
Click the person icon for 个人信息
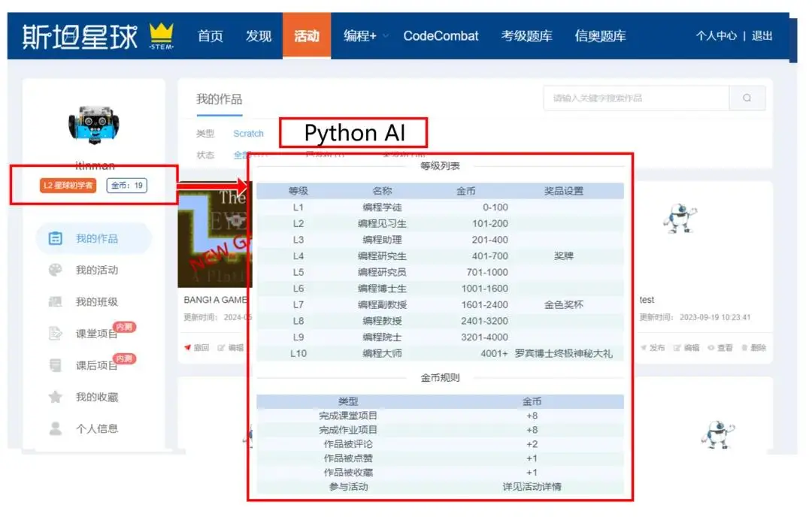click(x=56, y=428)
